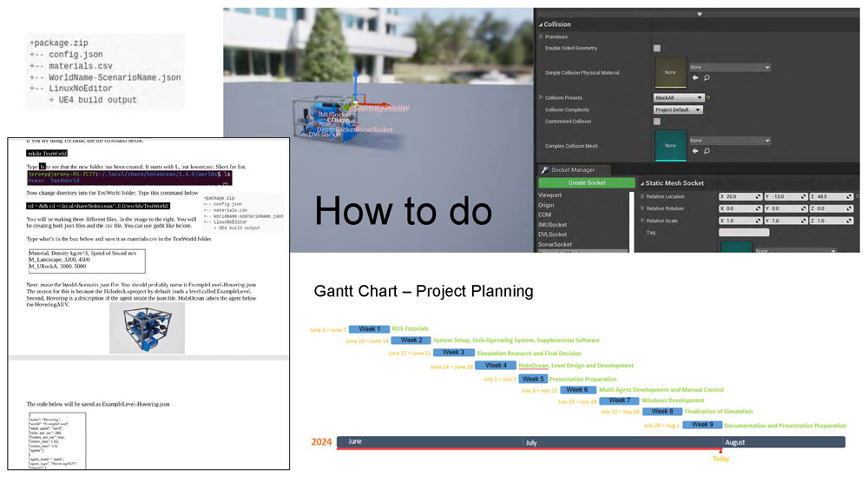Click the Simple Collision Physical Material None thumbnail
Image resolution: width=868 pixels, height=489 pixels.
coord(670,73)
